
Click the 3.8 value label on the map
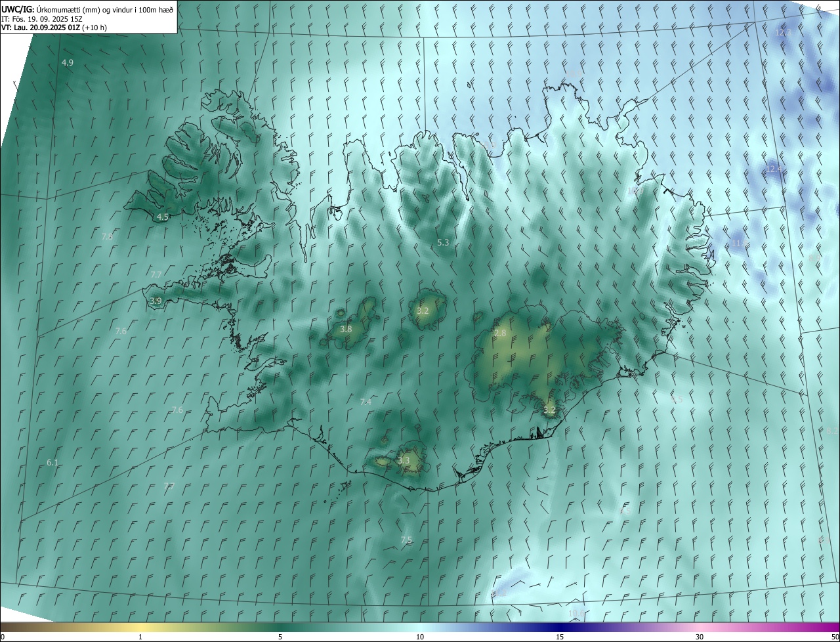click(x=346, y=330)
